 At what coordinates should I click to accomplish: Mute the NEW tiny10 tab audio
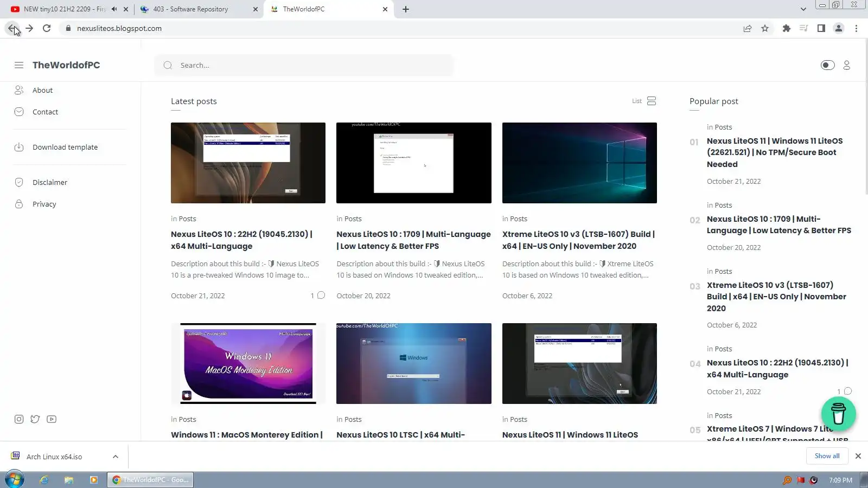pyautogui.click(x=114, y=9)
